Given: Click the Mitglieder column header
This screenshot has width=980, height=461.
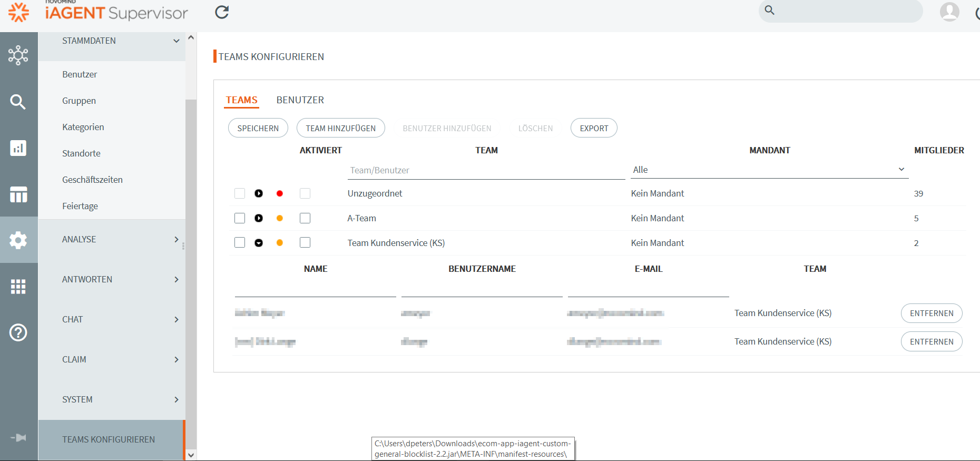Looking at the screenshot, I should click(x=939, y=150).
